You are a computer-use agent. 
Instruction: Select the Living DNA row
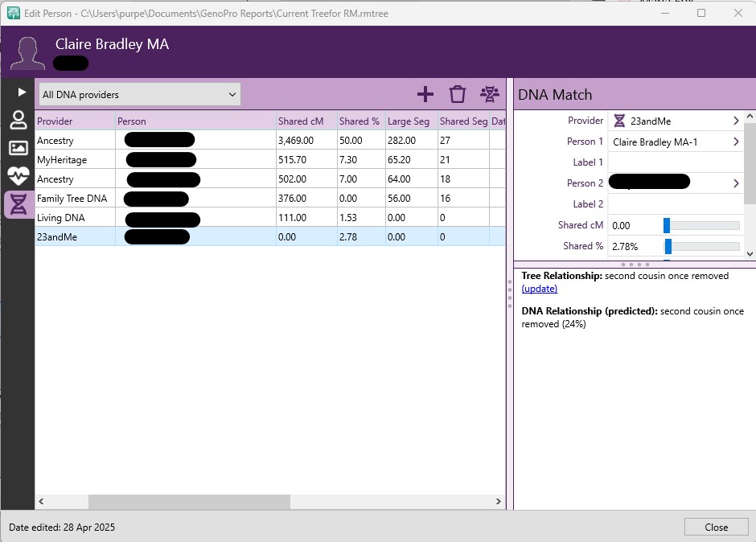pos(270,217)
